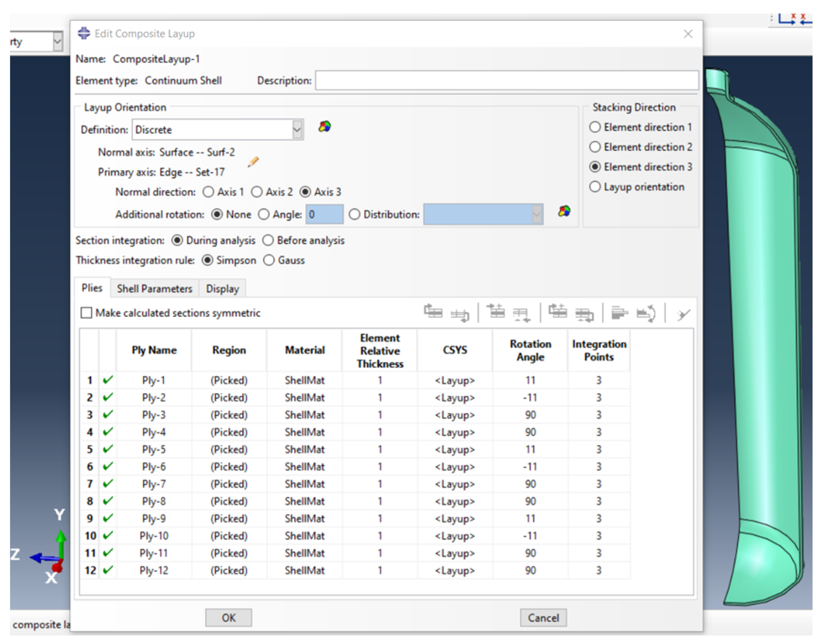818x644 pixels.
Task: Click the distribution create icon beside Distribution dropdown
Action: pos(564,211)
